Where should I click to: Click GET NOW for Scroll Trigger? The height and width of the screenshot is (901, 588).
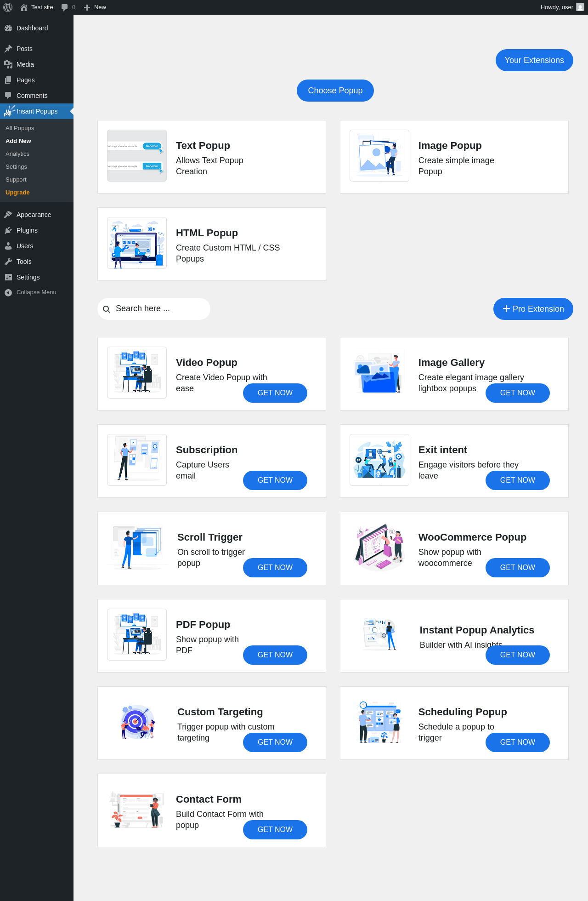pyautogui.click(x=275, y=568)
